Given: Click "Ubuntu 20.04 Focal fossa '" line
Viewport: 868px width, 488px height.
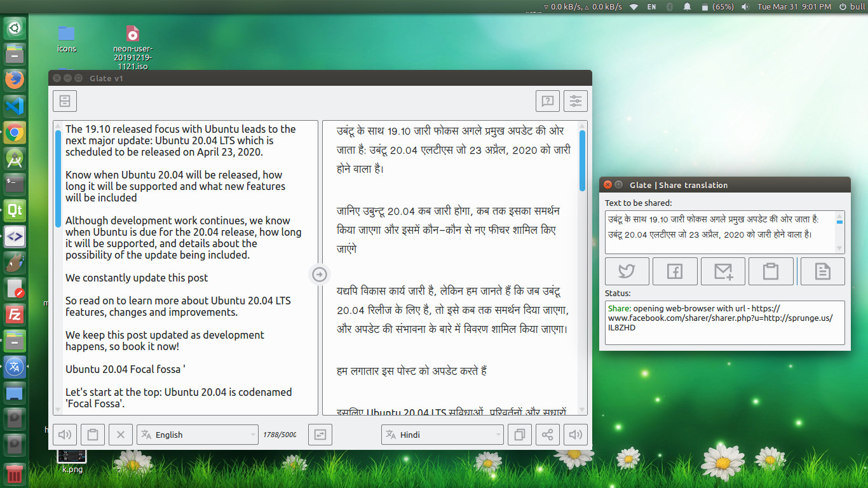Looking at the screenshot, I should pyautogui.click(x=125, y=369).
